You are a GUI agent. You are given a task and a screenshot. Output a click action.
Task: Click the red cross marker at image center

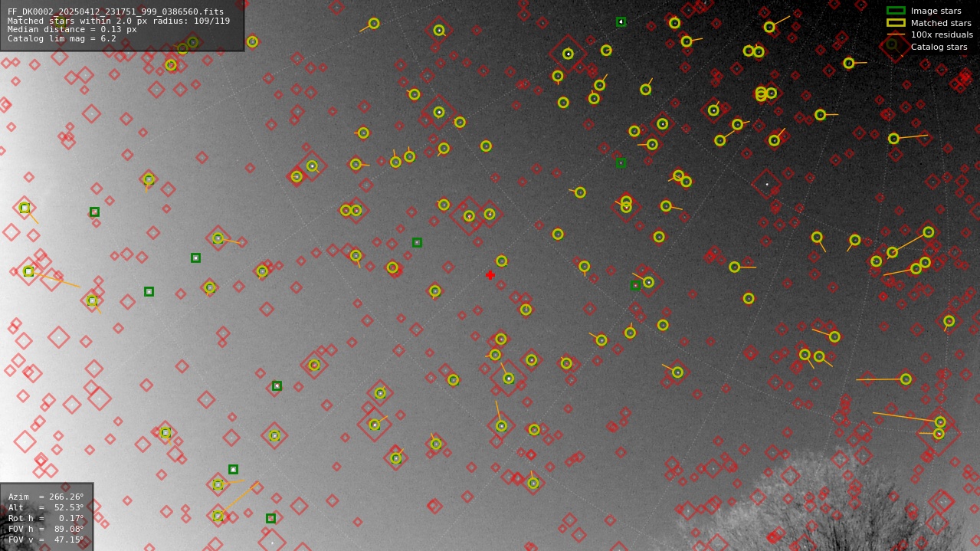click(x=490, y=275)
